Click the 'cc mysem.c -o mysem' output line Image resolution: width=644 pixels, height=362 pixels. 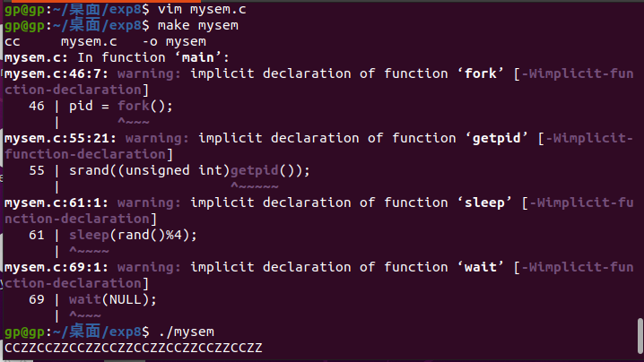(106, 41)
